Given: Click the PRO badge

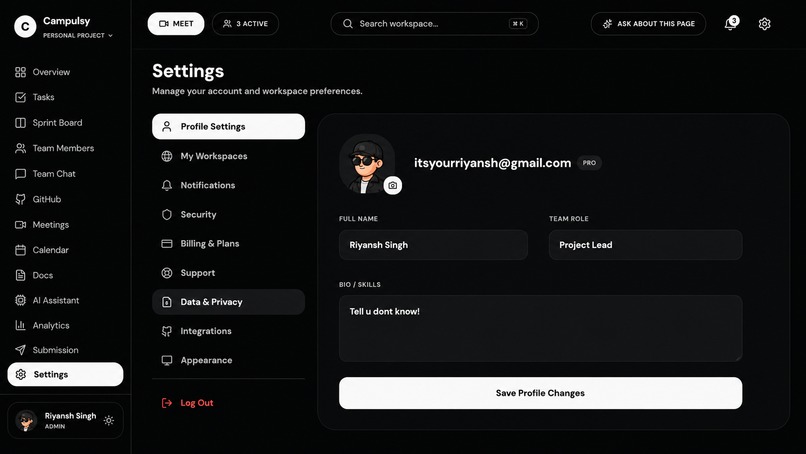Looking at the screenshot, I should [589, 163].
